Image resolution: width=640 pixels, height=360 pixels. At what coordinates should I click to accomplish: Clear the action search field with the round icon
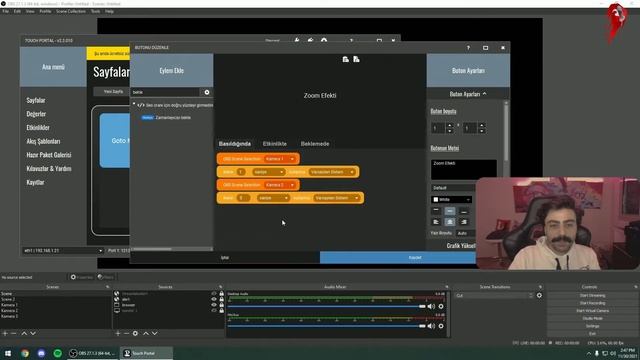[x=207, y=92]
